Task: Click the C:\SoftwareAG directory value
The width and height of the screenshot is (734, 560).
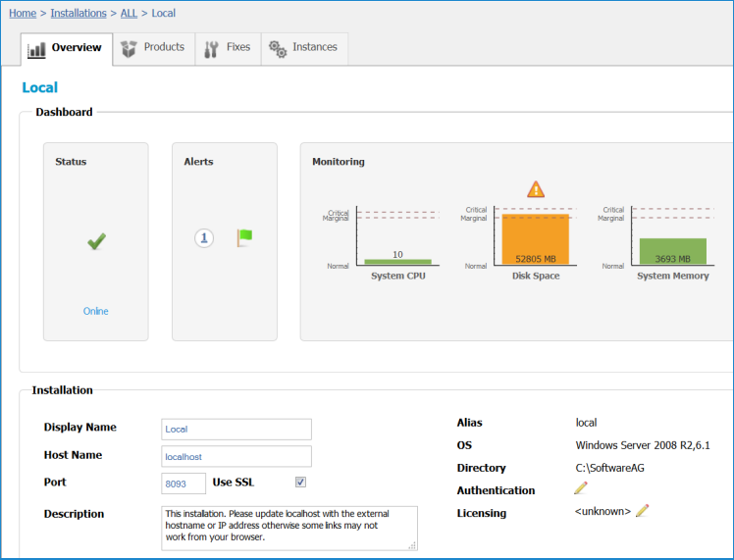Action: (x=610, y=468)
